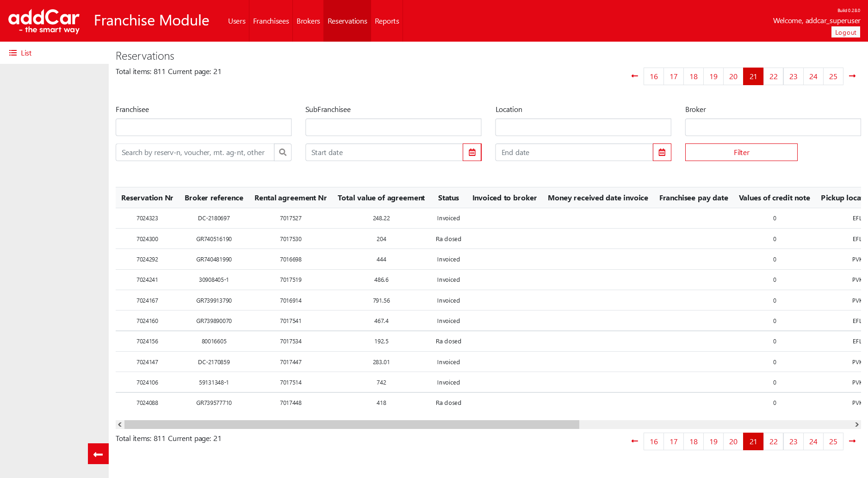The width and height of the screenshot is (868, 478).
Task: Click the addCar logo
Action: pyautogui.click(x=44, y=21)
